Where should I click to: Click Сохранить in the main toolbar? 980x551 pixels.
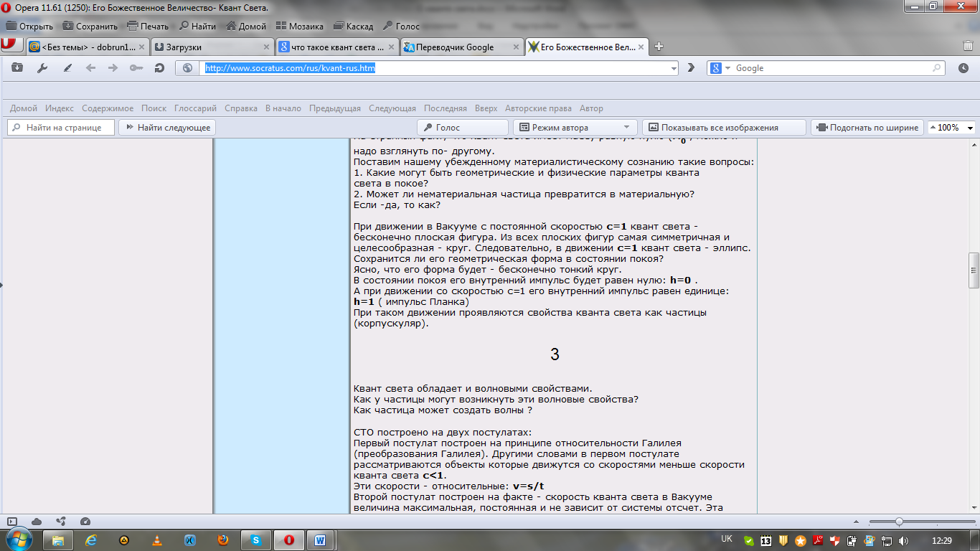pos(90,26)
